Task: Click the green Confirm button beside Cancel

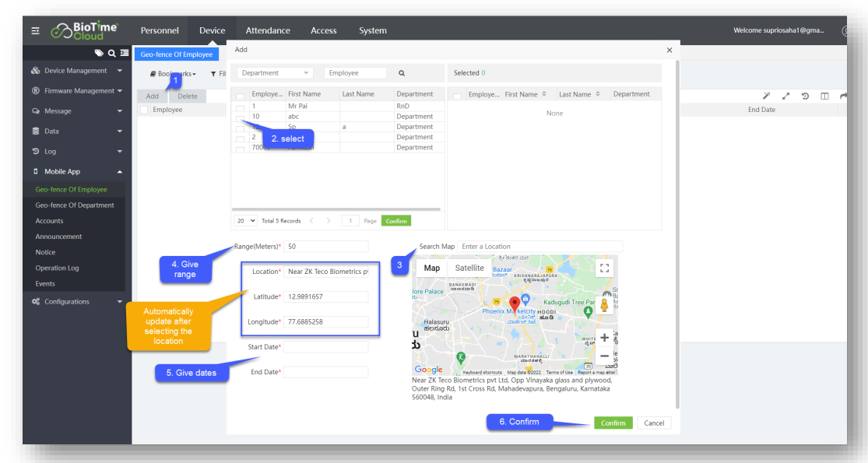Action: coord(613,423)
